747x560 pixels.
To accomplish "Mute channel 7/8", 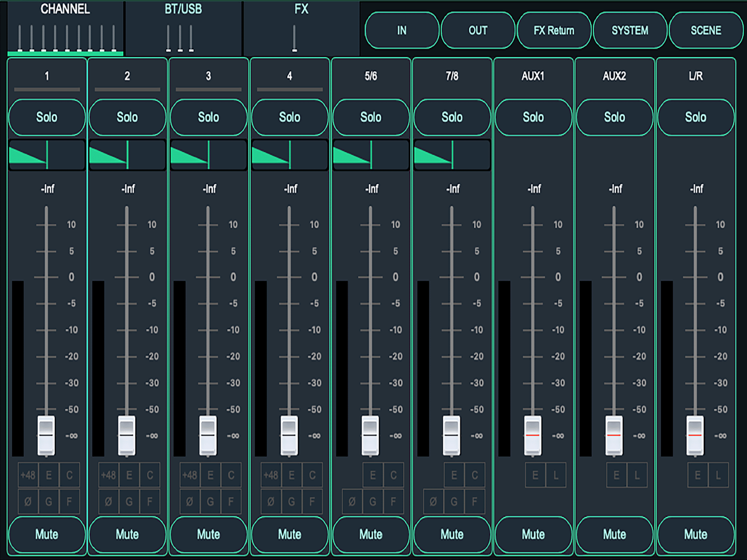I will tap(452, 534).
